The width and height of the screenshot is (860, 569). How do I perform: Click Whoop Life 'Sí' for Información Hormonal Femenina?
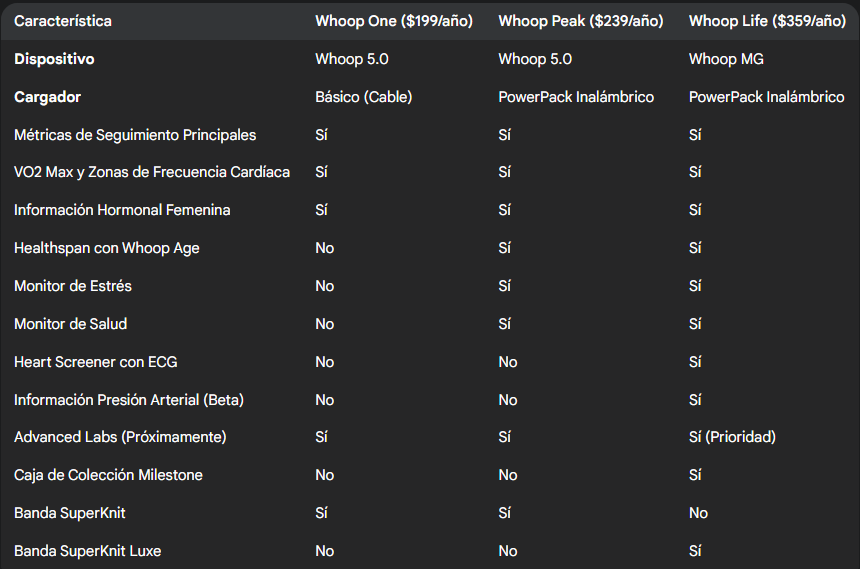coord(695,210)
